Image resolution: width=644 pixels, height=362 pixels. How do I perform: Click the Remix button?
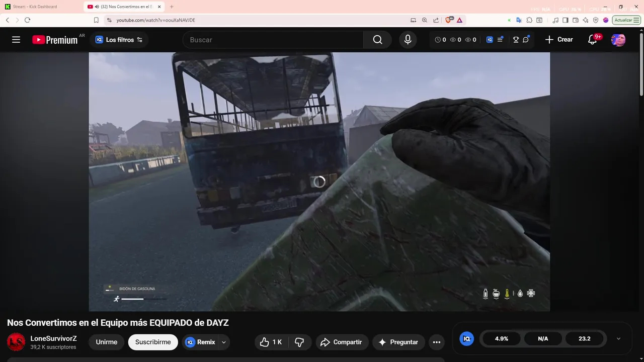click(200, 342)
